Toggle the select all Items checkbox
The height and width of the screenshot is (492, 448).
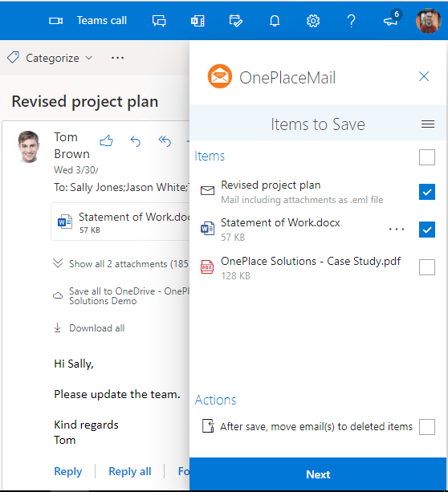[x=427, y=157]
